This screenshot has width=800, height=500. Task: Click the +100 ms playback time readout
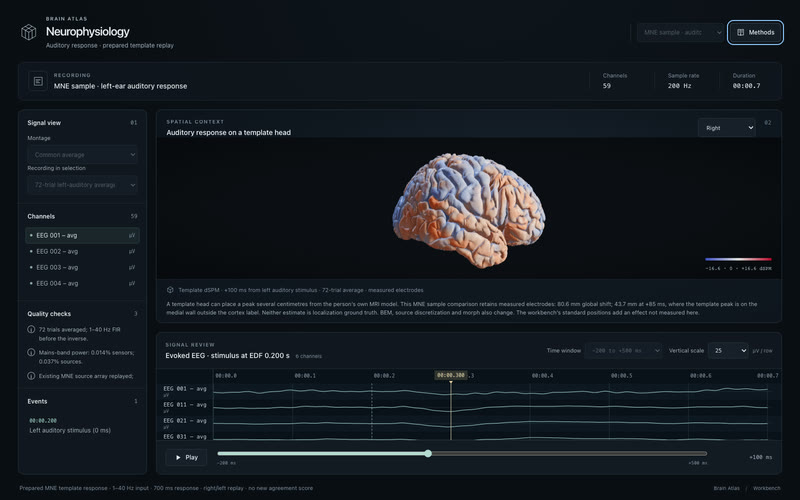coord(760,457)
